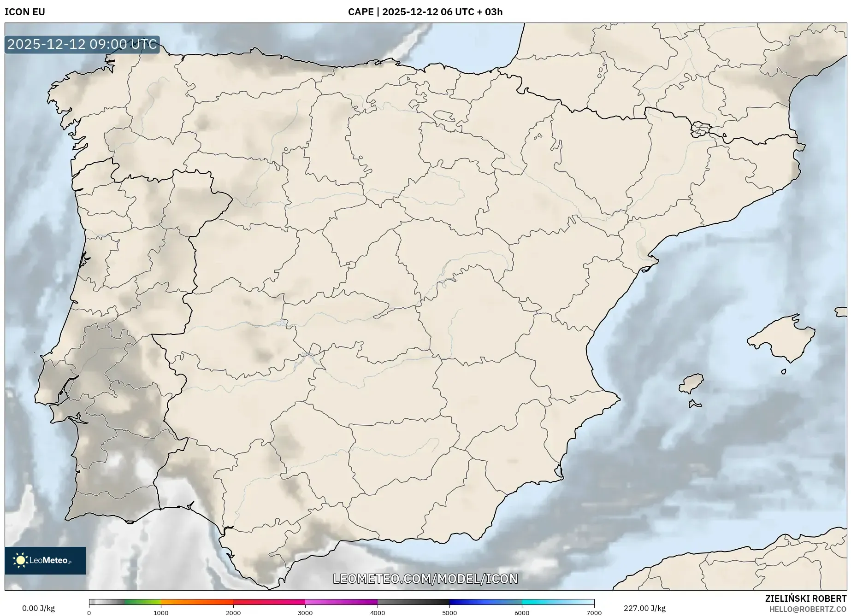
Task: Click Ibiza island on the map
Action: tap(692, 383)
